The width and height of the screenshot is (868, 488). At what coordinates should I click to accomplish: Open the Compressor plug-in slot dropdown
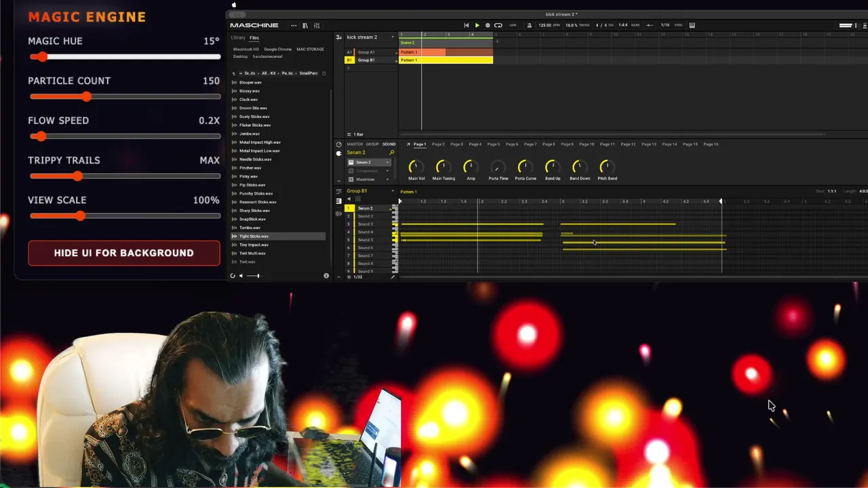pyautogui.click(x=388, y=171)
